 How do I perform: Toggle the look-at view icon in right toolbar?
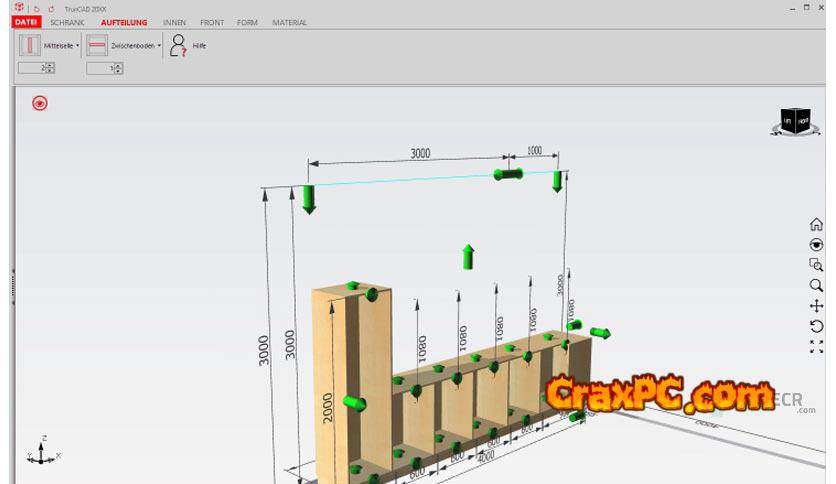click(x=816, y=245)
